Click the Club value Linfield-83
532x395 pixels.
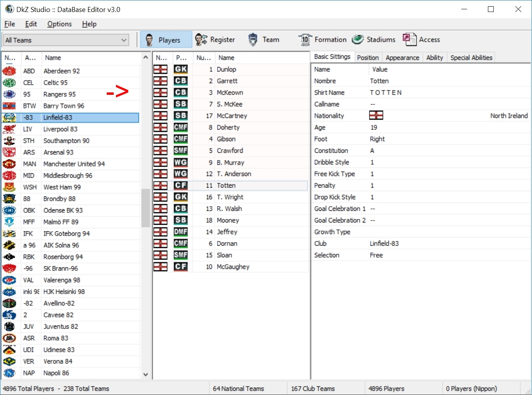tap(384, 243)
